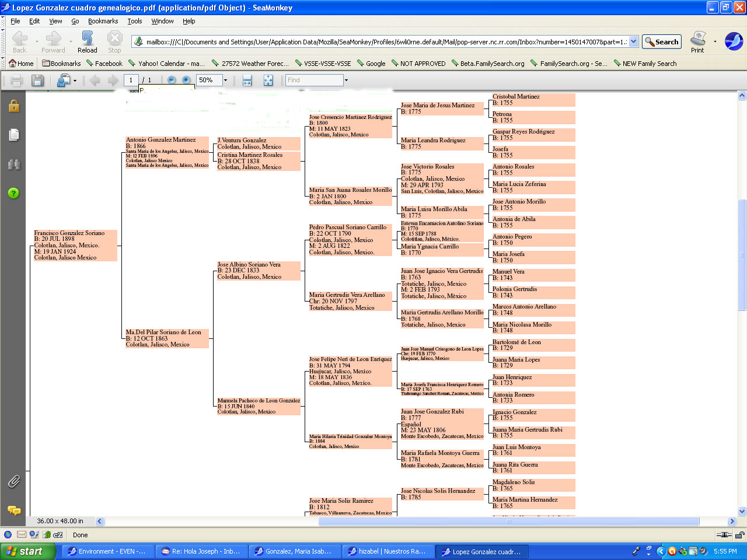This screenshot has width=747, height=560.
Task: Click in the PDF Find text field
Action: [313, 80]
